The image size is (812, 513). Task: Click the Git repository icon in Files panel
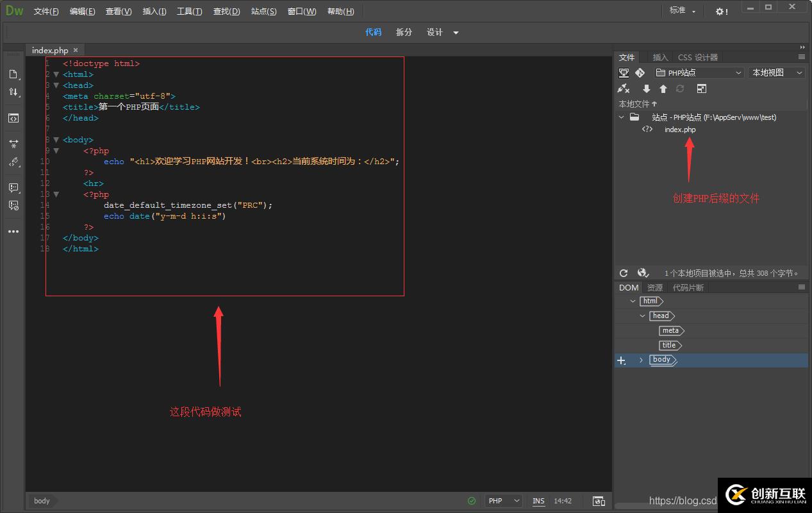coord(640,73)
